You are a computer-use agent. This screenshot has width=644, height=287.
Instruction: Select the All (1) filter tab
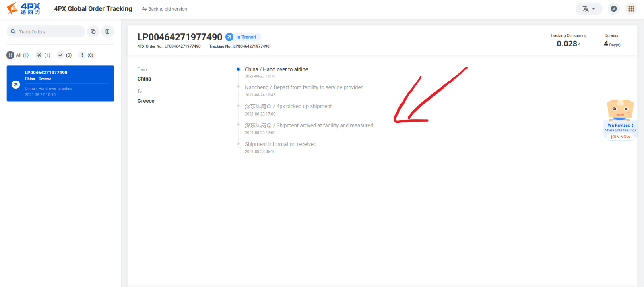(x=18, y=55)
